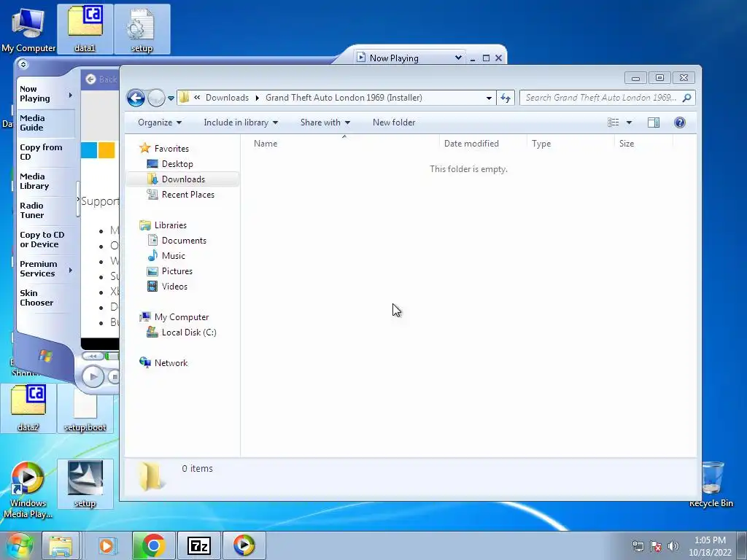This screenshot has width=747, height=560.
Task: Open Radio Tuner in Media Player
Action: 46,210
